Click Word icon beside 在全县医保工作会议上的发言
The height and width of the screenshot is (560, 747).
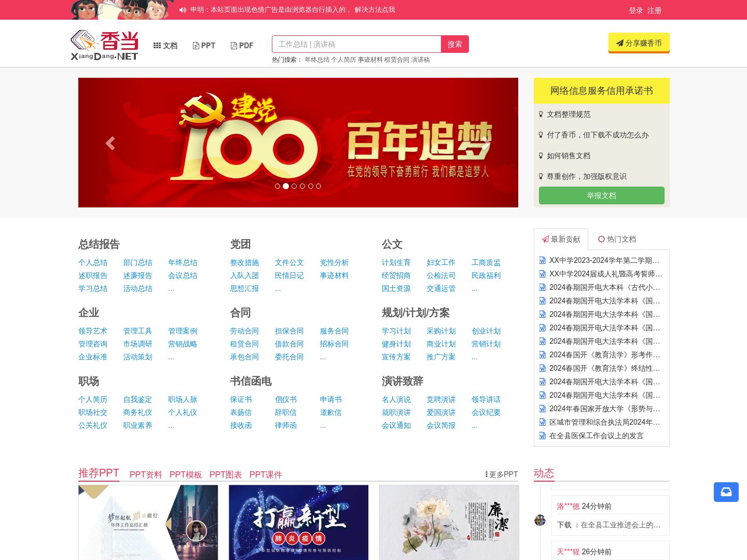[543, 436]
